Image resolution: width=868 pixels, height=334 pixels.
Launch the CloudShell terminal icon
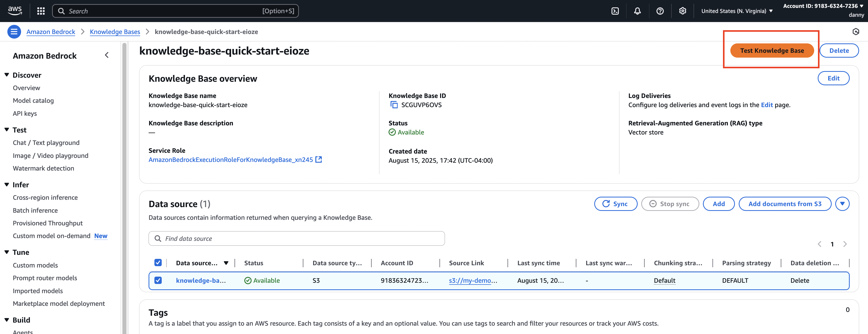click(615, 11)
